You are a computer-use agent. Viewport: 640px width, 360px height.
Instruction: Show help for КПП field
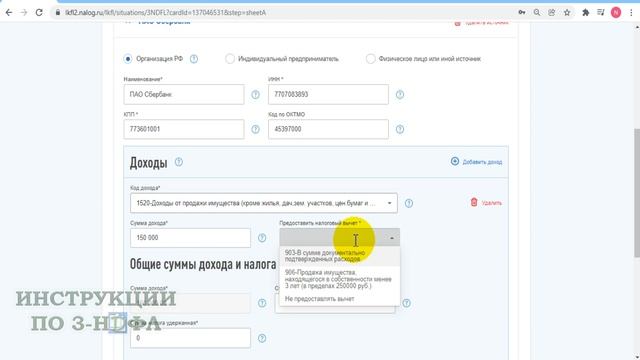pyautogui.click(x=255, y=129)
